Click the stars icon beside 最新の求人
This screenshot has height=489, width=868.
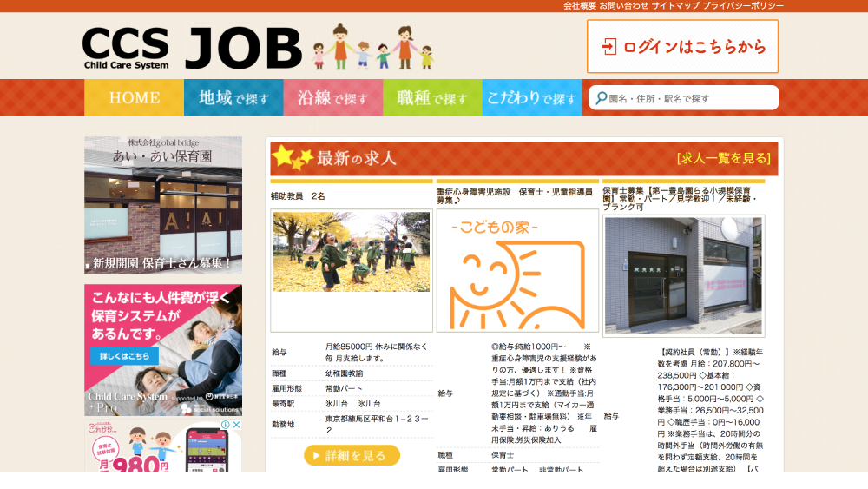292,157
